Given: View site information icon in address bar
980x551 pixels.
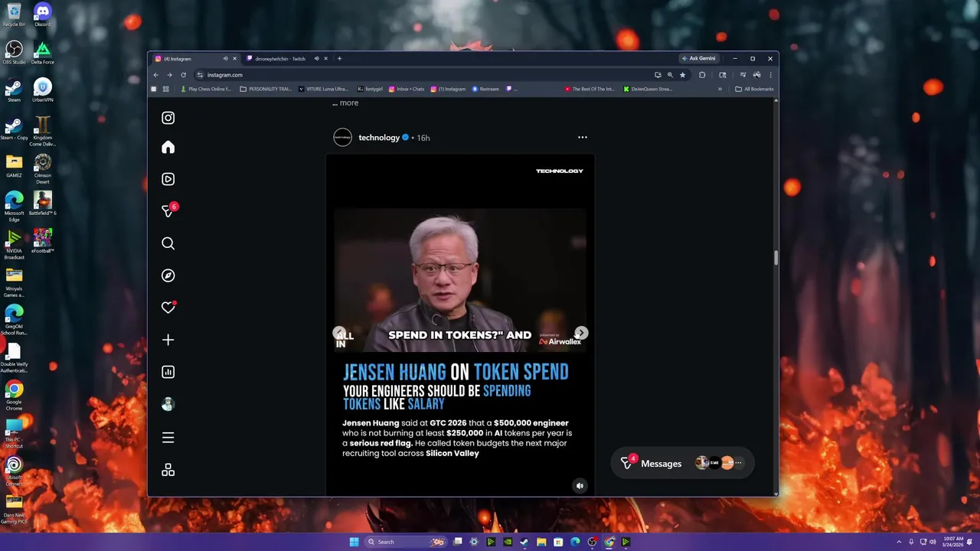Looking at the screenshot, I should click(200, 75).
